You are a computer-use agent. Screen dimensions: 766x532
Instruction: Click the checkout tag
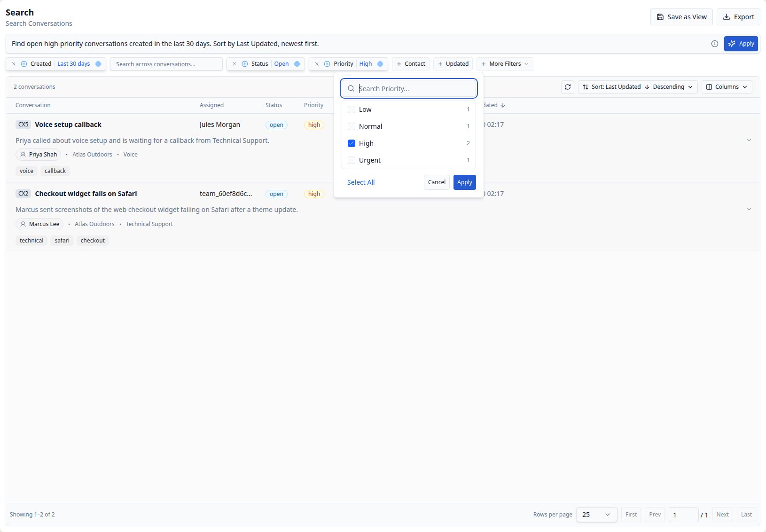(93, 241)
